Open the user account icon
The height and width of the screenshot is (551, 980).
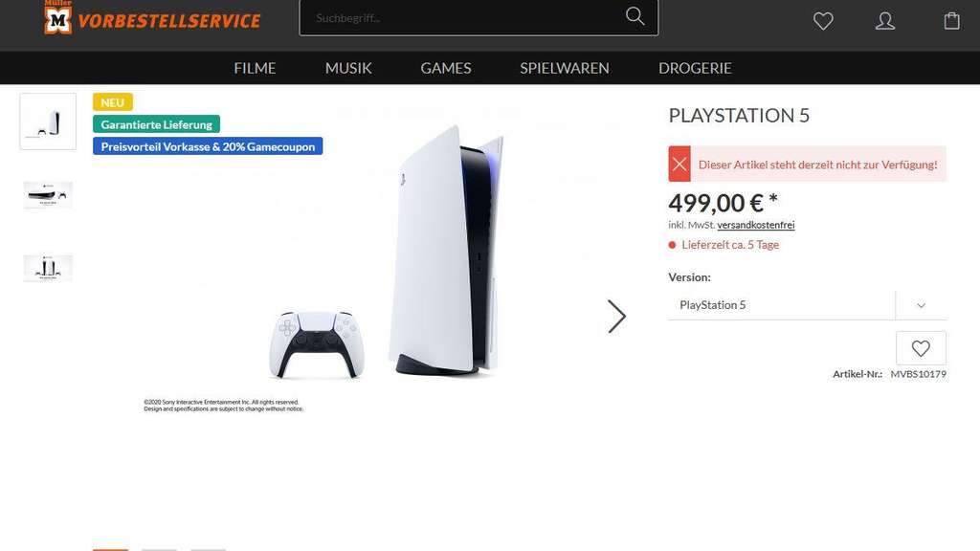[x=885, y=21]
